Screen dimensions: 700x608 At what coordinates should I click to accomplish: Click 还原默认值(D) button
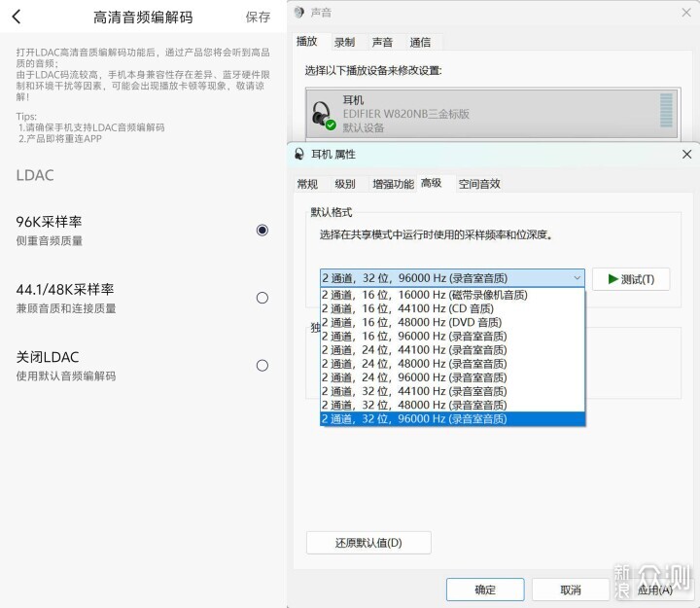368,543
